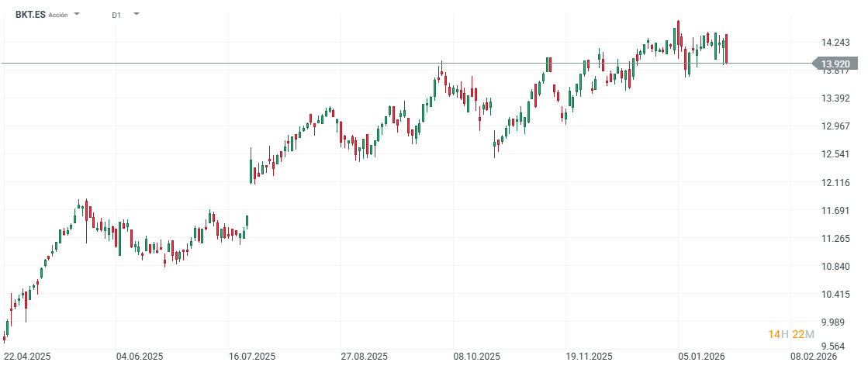Select the 10.840 price scale value
Viewport: 868px width, 369px height.
click(x=838, y=267)
